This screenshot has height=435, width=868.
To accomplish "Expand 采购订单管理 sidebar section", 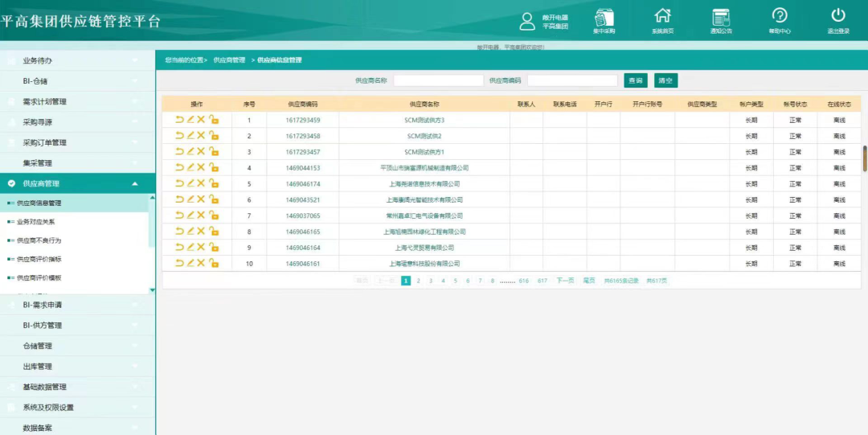I will (x=77, y=142).
